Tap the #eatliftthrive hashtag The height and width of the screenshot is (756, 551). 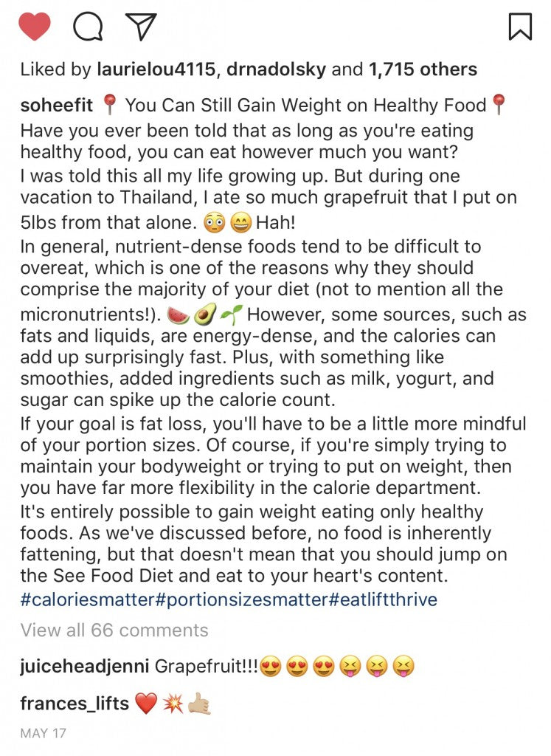pyautogui.click(x=384, y=599)
